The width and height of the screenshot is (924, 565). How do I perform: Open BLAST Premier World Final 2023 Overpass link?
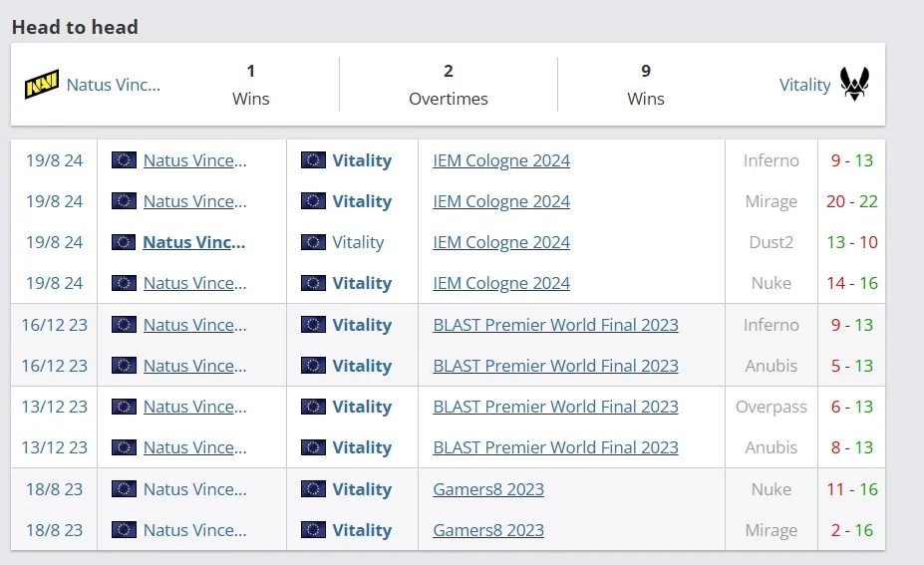pyautogui.click(x=556, y=407)
